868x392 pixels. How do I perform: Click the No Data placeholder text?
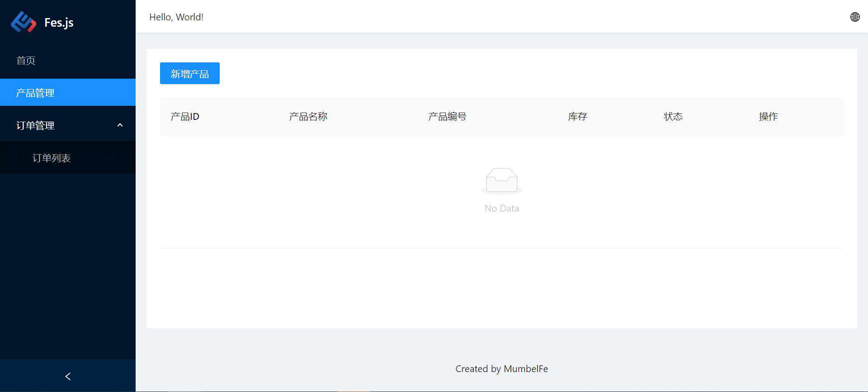pos(501,208)
